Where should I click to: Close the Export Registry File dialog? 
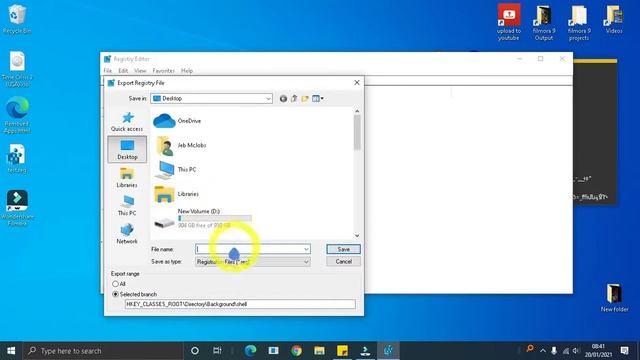coord(357,82)
